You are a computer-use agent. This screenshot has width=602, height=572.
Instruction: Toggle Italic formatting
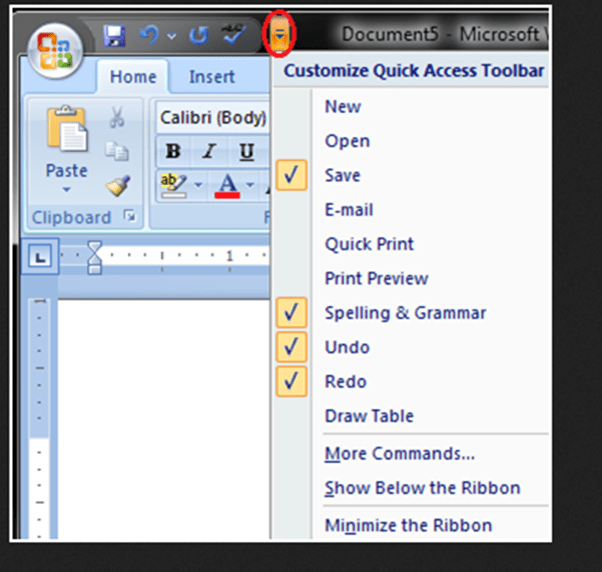tap(209, 151)
